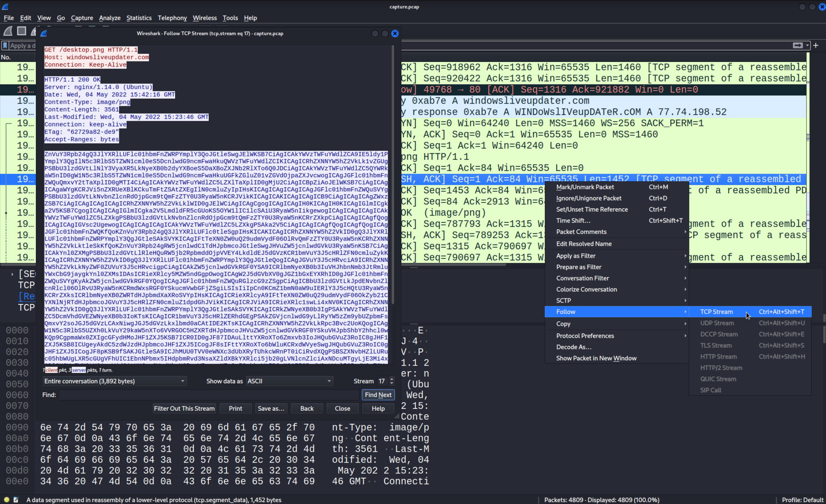Click the Save as… button
This screenshot has height=504, width=826.
pyautogui.click(x=271, y=408)
